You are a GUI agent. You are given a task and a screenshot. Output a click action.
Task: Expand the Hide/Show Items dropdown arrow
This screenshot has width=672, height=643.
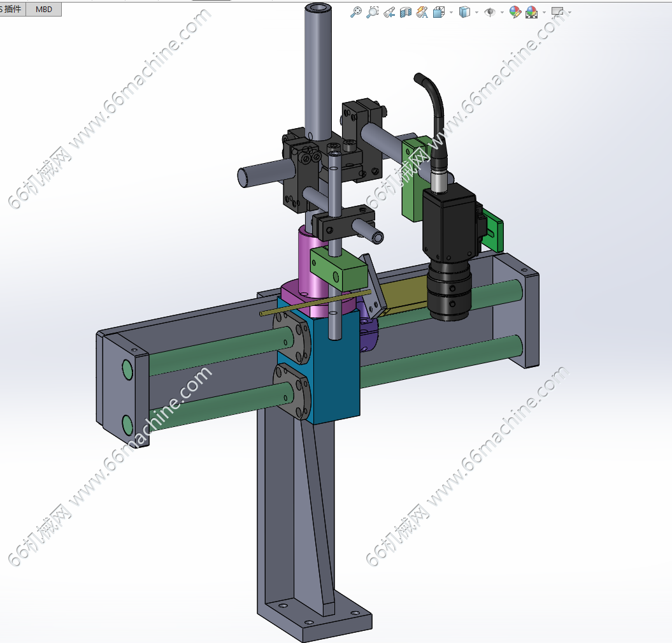click(x=502, y=13)
